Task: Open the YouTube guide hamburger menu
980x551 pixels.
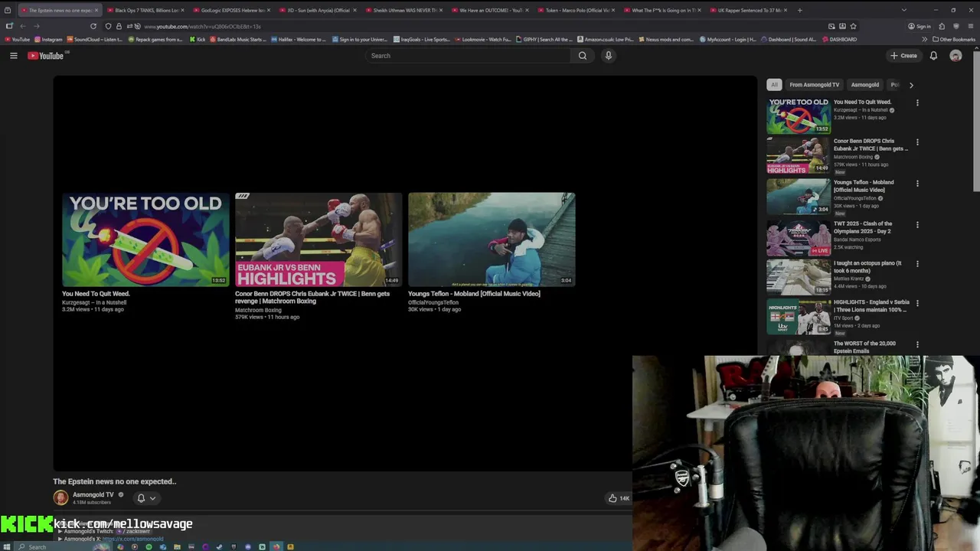Action: (x=13, y=56)
